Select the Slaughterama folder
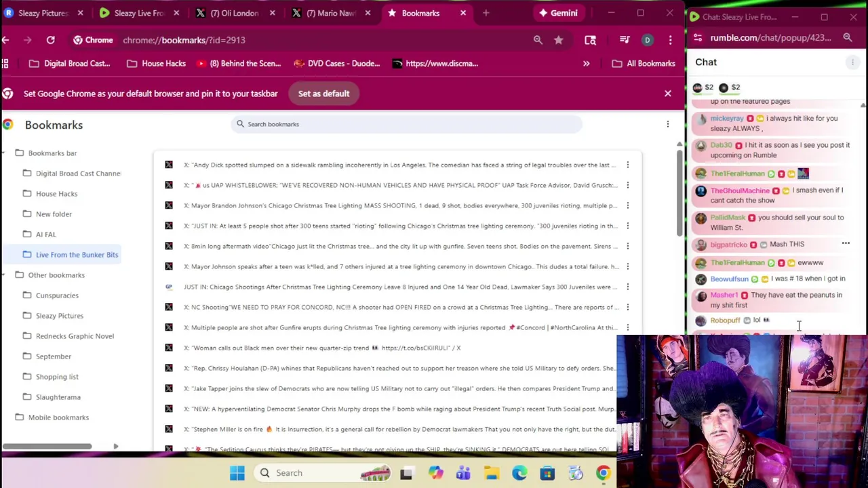Image resolution: width=868 pixels, height=488 pixels. coord(52,397)
